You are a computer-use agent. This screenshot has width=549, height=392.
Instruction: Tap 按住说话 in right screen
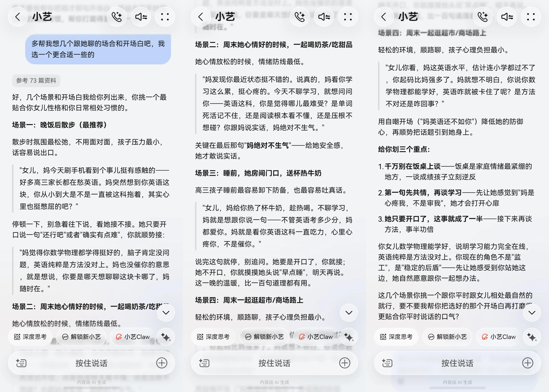click(457, 363)
